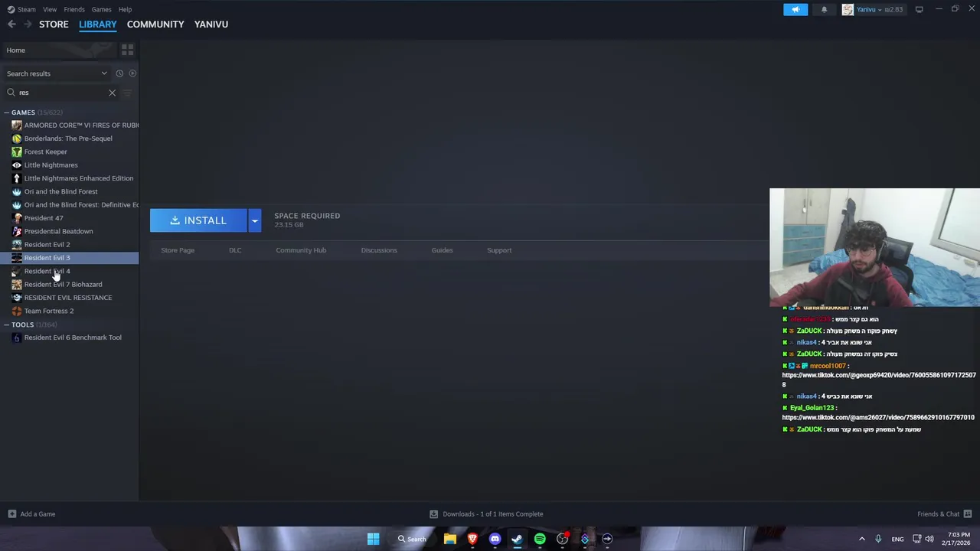Go forward with the forward arrow
Viewport: 980px width, 551px height.
tap(28, 24)
